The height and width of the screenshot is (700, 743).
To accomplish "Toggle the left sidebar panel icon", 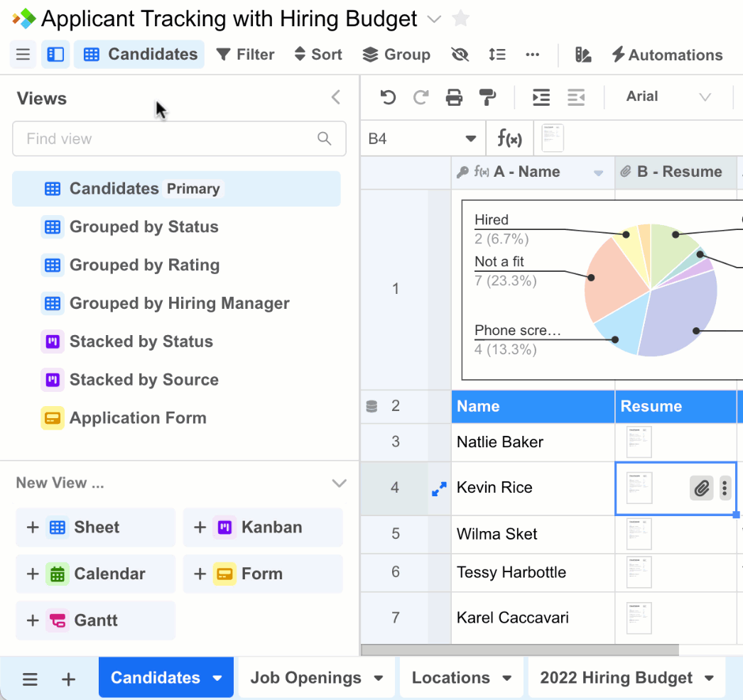I will click(x=55, y=55).
